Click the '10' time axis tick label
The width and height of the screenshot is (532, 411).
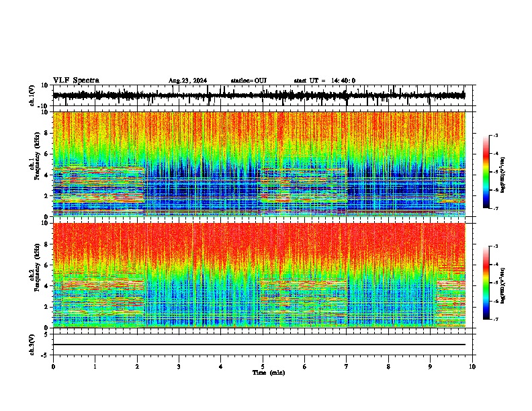tap(472, 367)
